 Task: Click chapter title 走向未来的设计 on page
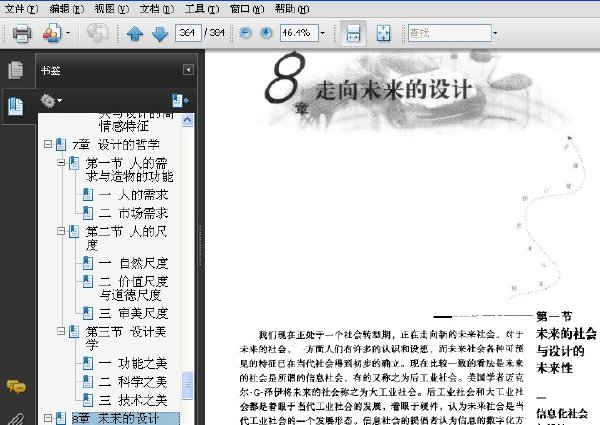click(393, 90)
